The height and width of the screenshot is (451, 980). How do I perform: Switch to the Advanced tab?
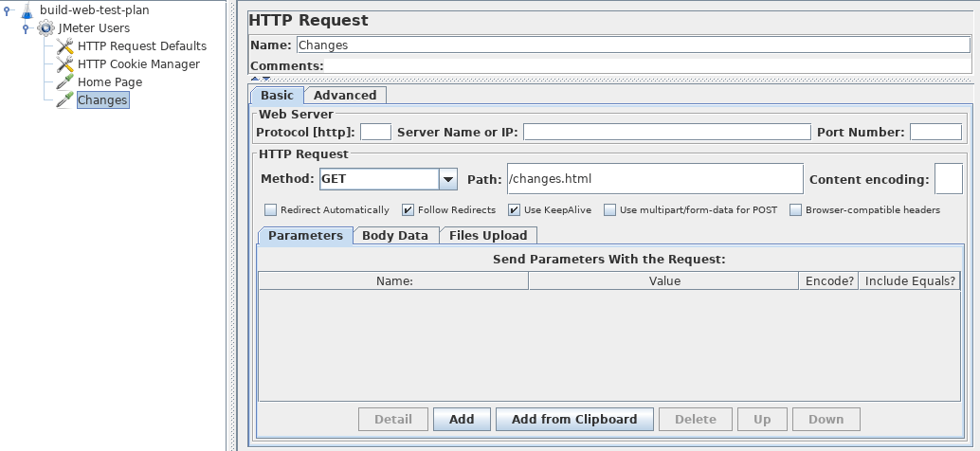click(x=345, y=96)
